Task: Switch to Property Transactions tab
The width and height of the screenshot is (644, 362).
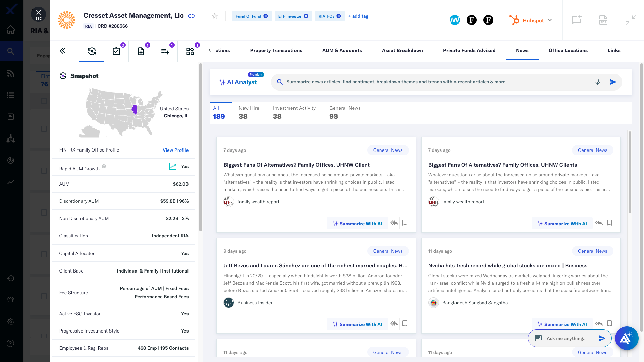Action: 276,50
